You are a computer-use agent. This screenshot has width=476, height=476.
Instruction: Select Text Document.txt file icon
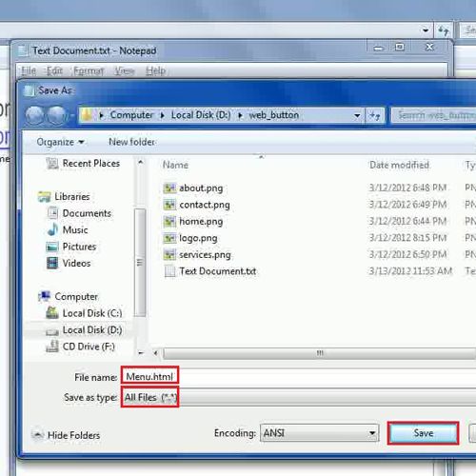[x=169, y=271]
